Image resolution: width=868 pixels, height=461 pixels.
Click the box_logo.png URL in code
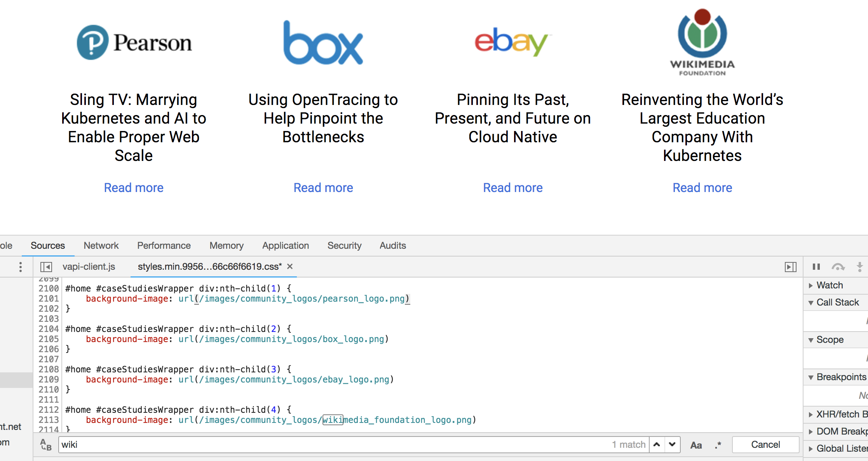[291, 339]
